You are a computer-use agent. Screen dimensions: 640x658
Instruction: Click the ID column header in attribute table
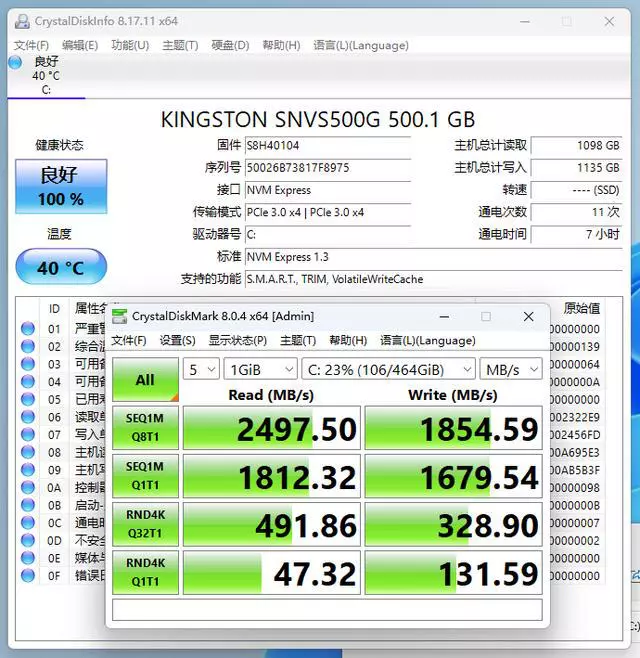coord(54,309)
